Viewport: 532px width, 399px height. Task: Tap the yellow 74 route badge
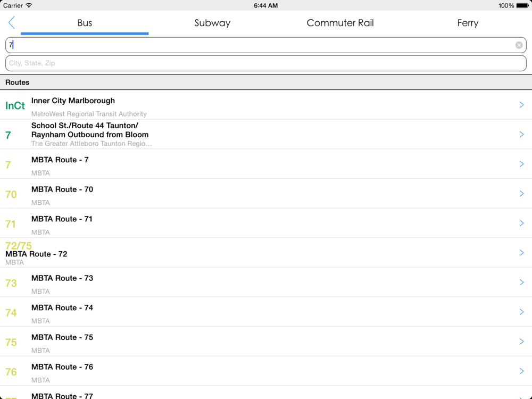[x=11, y=312]
